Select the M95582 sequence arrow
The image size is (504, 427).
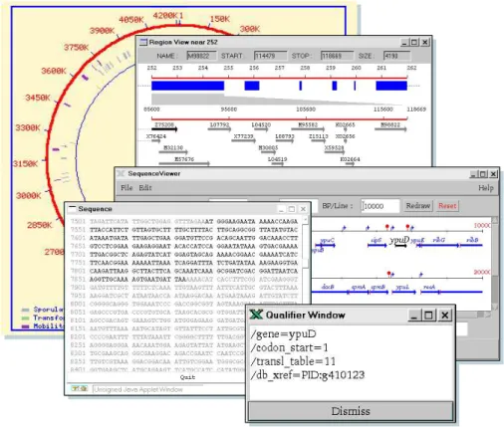[x=308, y=129]
